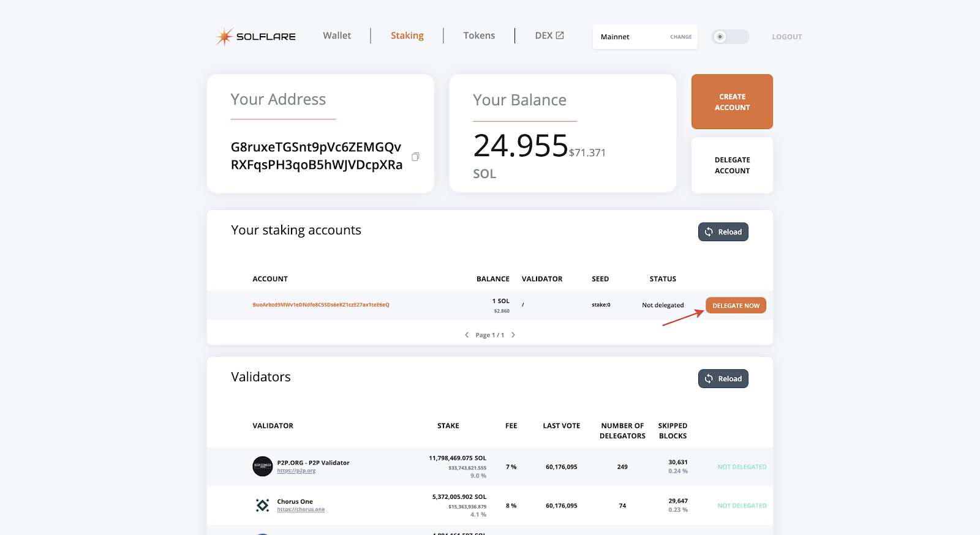Open the Wallet tab
The width and height of the screenshot is (980, 535).
337,36
